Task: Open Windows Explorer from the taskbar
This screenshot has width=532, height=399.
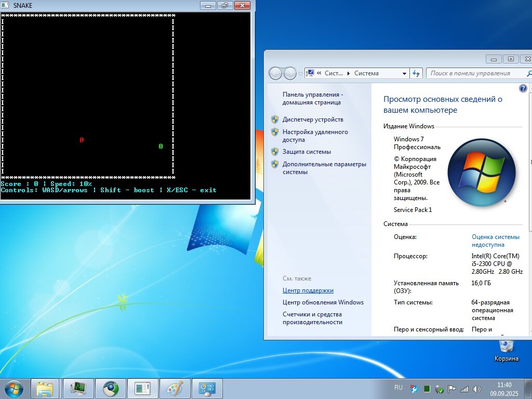Action: [x=45, y=389]
